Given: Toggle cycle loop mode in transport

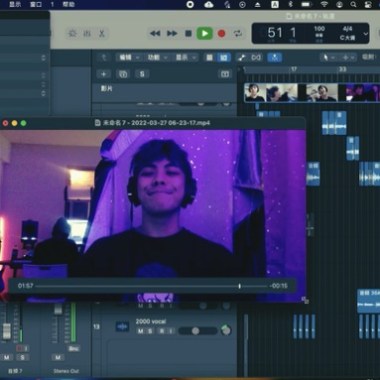Looking at the screenshot, I should pos(238,33).
